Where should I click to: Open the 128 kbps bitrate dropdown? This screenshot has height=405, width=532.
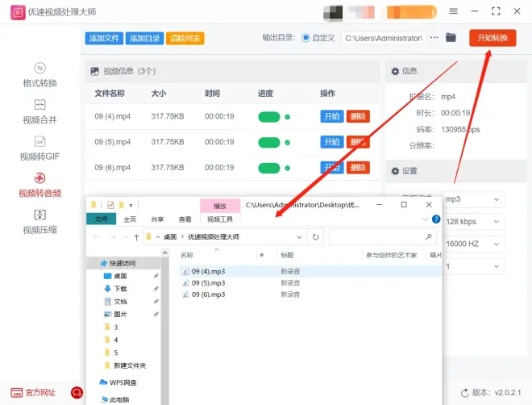(x=473, y=221)
